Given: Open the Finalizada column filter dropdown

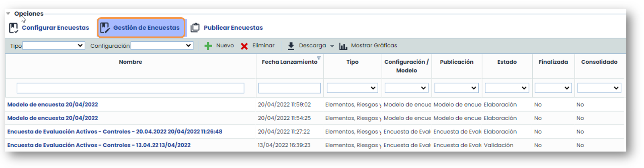Looking at the screenshot, I should pos(553,88).
